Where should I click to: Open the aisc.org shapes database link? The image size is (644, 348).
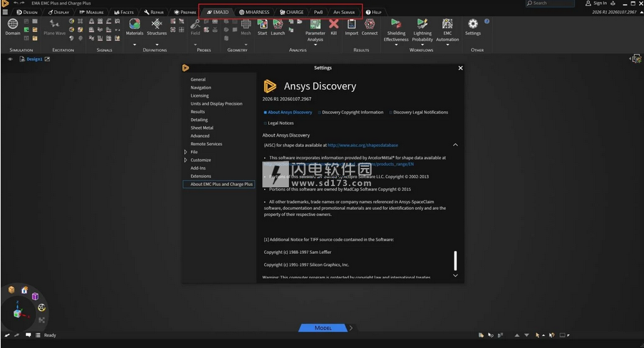tap(362, 145)
